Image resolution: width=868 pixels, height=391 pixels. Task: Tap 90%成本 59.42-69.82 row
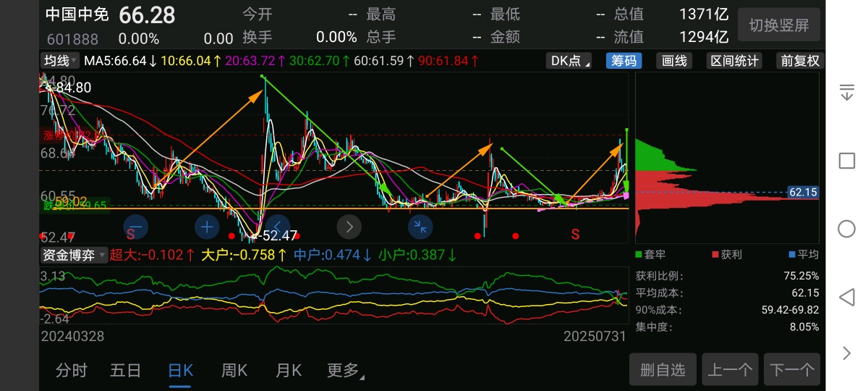click(x=727, y=310)
